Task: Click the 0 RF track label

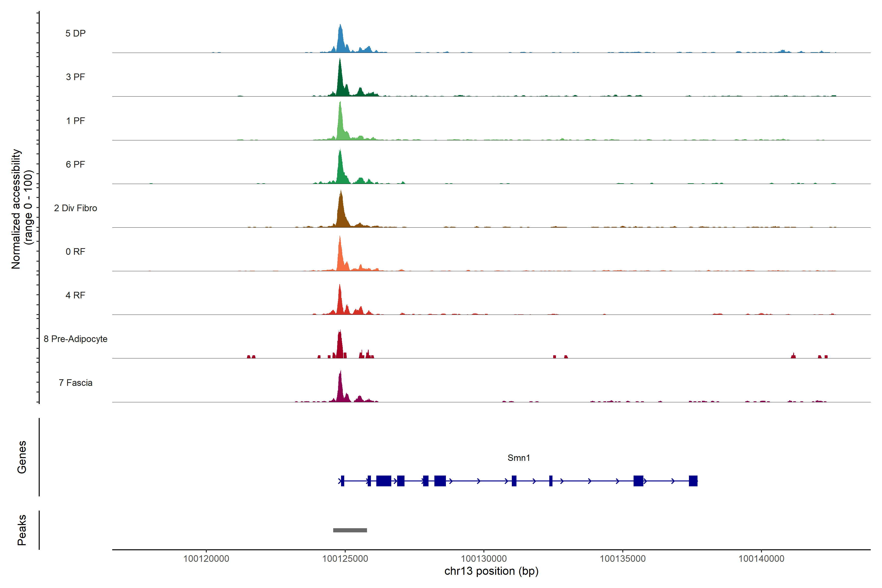Action: coord(75,252)
